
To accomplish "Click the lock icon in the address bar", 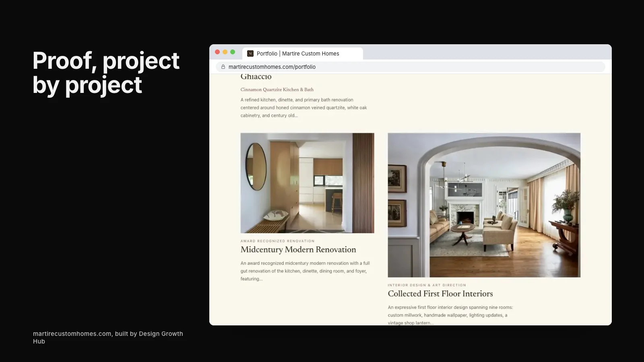I will [223, 67].
